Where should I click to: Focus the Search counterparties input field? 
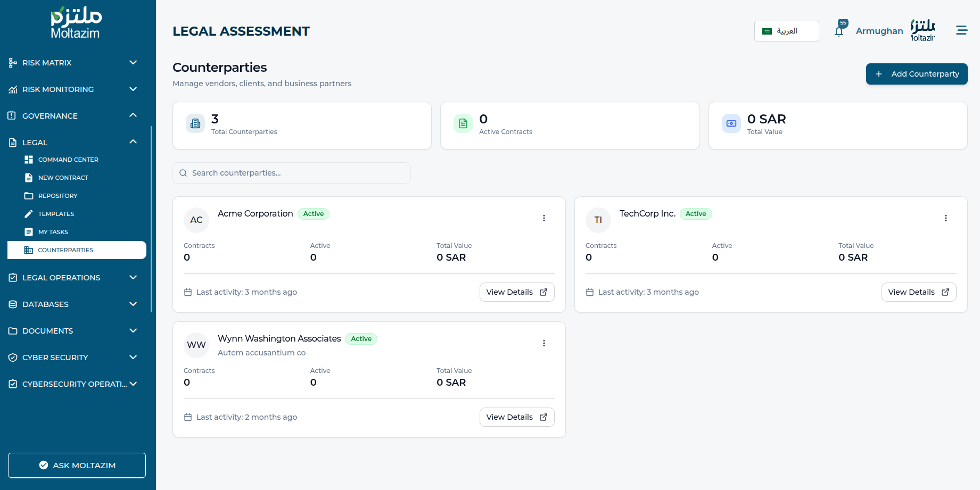[x=292, y=173]
